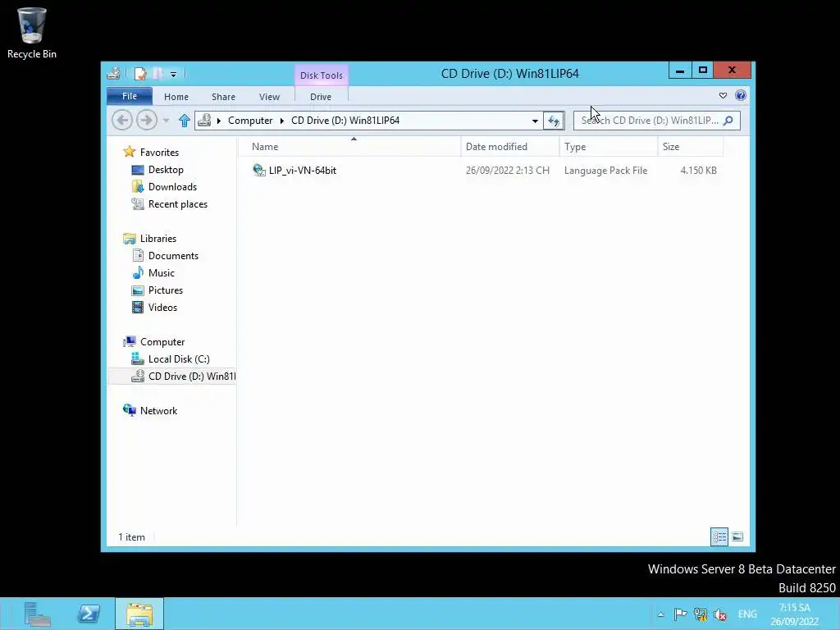The height and width of the screenshot is (630, 840).
Task: Click the network status tray icon
Action: tap(701, 614)
